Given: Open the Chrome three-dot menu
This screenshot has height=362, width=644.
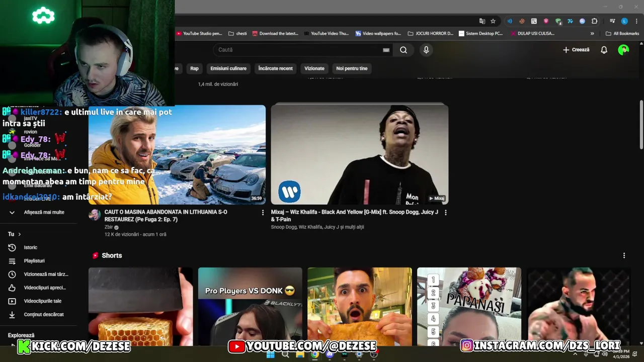Looking at the screenshot, I should coord(636,21).
